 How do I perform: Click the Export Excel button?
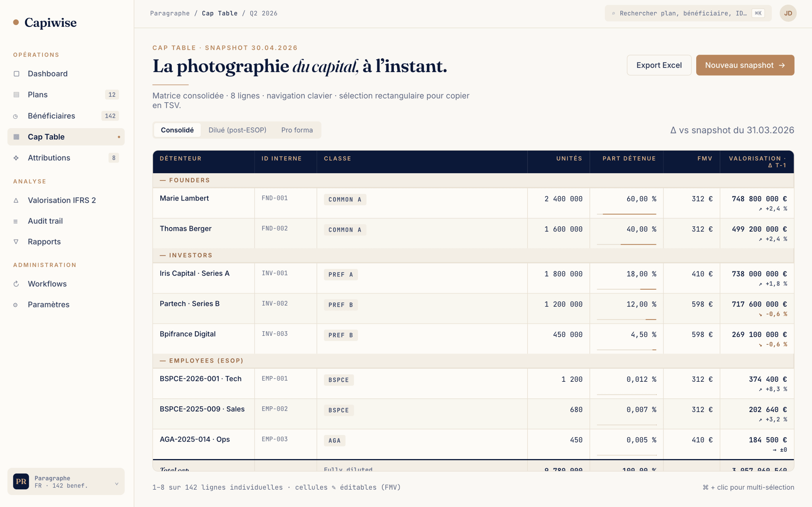click(659, 65)
